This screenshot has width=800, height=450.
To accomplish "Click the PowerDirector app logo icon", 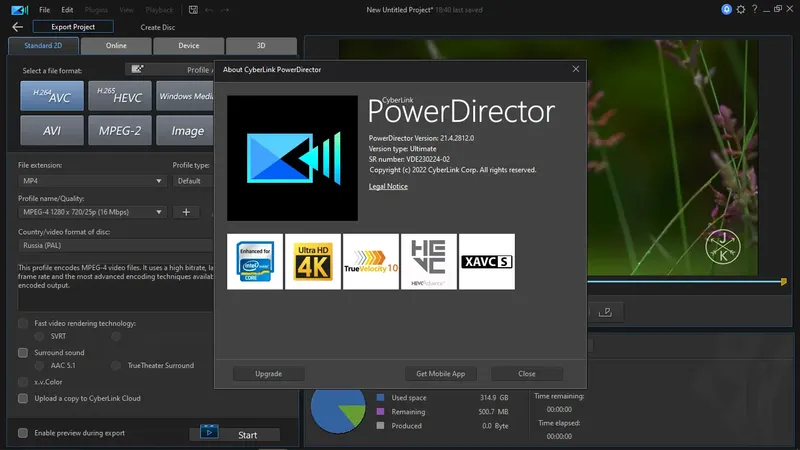I will [19, 10].
